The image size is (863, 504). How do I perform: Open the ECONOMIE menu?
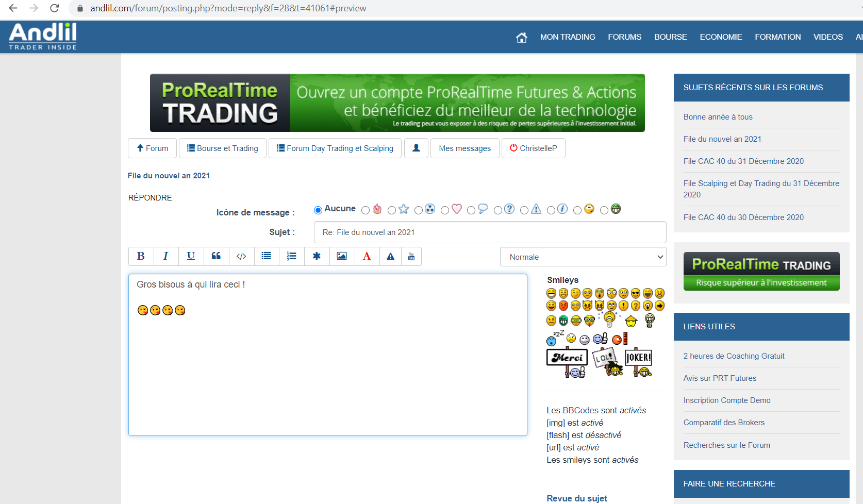tap(721, 37)
